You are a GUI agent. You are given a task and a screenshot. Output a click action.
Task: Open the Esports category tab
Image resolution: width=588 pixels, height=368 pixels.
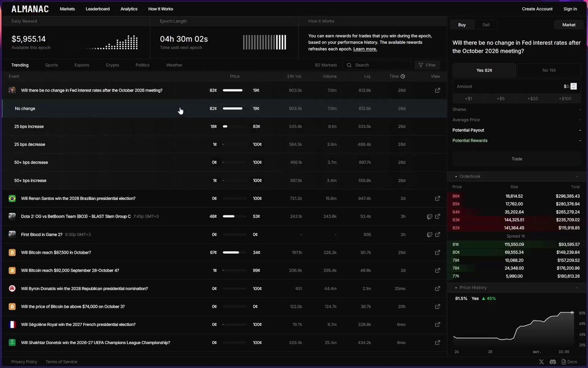82,65
